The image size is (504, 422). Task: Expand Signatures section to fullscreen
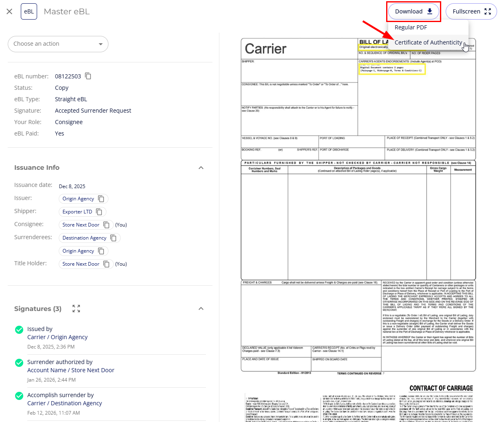click(x=76, y=309)
